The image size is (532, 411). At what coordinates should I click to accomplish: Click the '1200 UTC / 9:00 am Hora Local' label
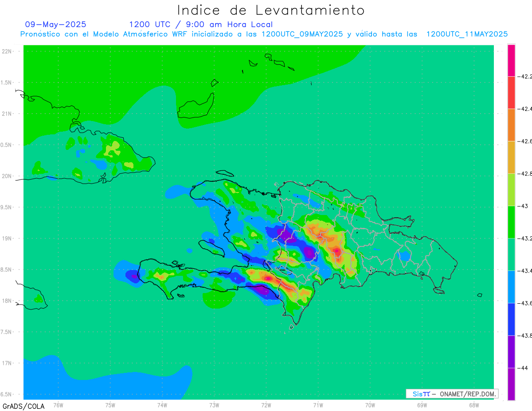pyautogui.click(x=201, y=24)
